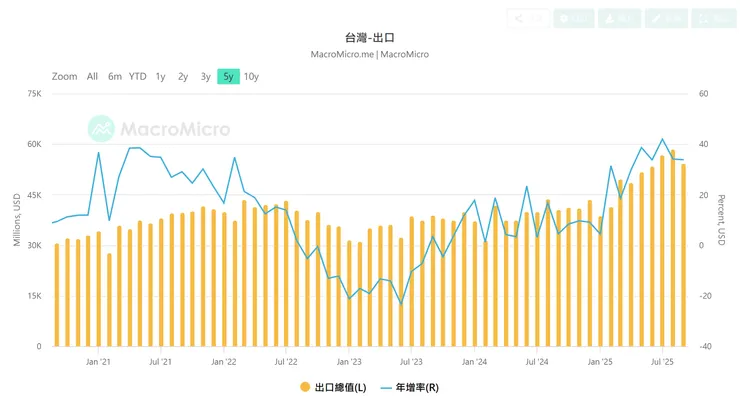740x410 pixels.
Task: Select the 3y zoom range
Action: (x=206, y=76)
